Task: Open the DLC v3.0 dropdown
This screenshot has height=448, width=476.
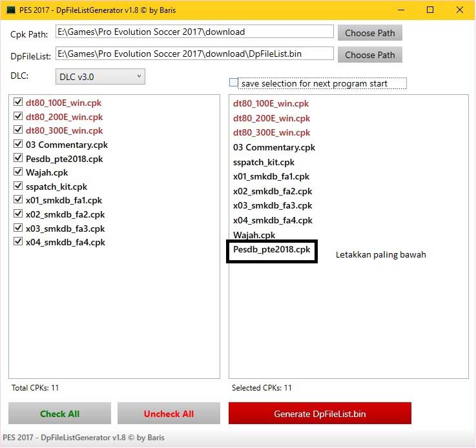Action: coord(100,76)
